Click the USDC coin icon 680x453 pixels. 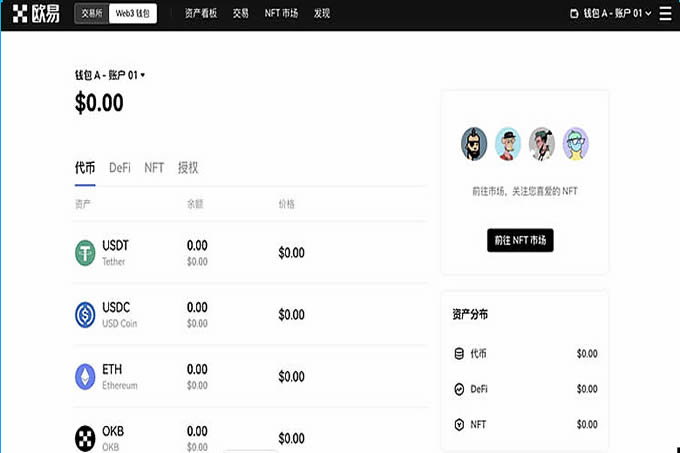coord(85,315)
